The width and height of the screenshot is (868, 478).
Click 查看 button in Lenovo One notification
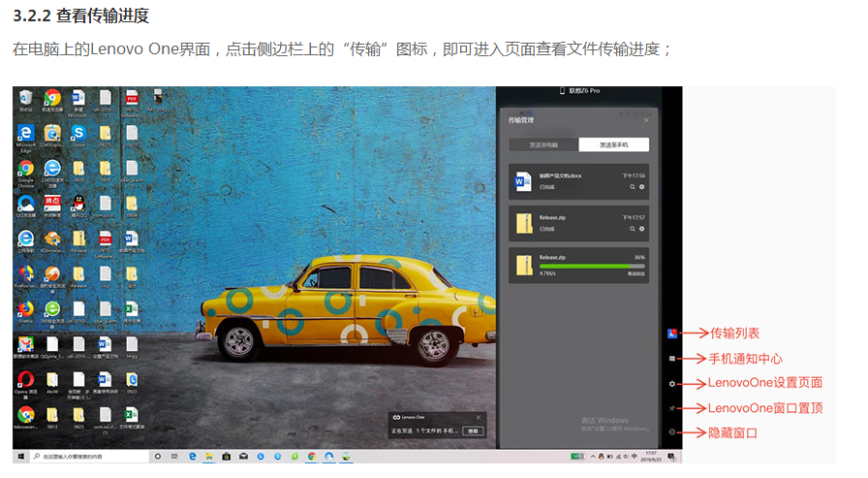point(472,430)
